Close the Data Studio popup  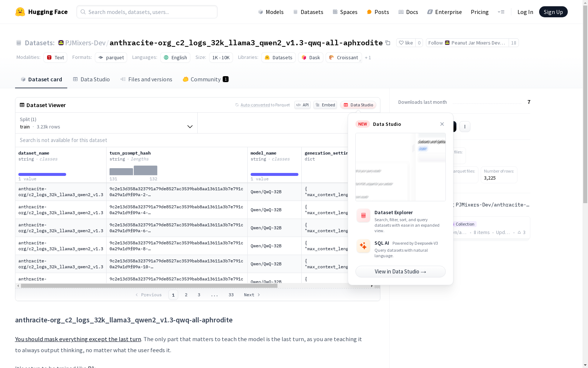click(442, 124)
